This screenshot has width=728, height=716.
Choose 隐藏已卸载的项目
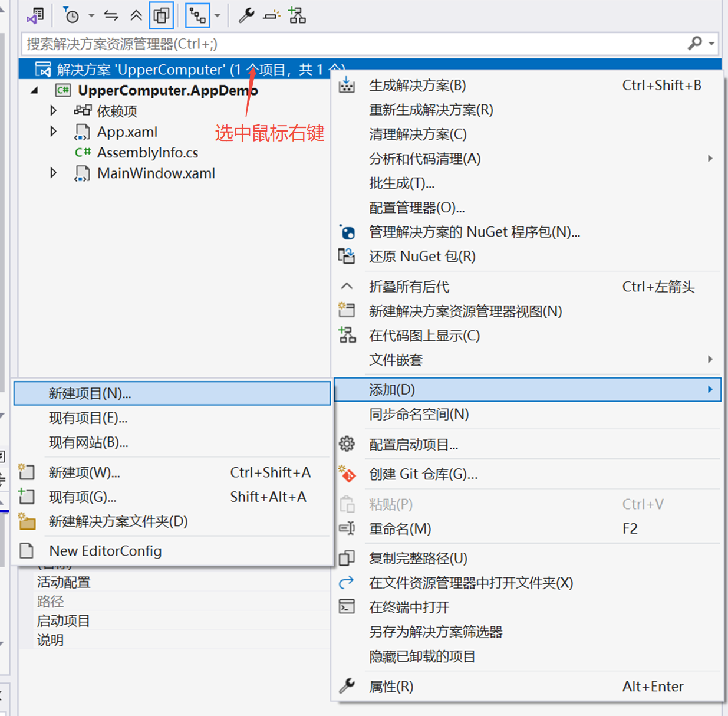[528, 656]
